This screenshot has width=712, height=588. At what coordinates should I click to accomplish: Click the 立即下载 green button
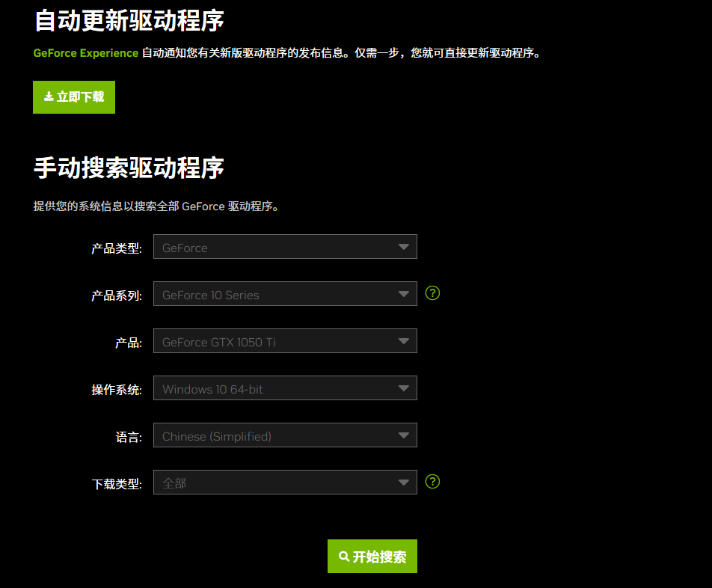(73, 97)
